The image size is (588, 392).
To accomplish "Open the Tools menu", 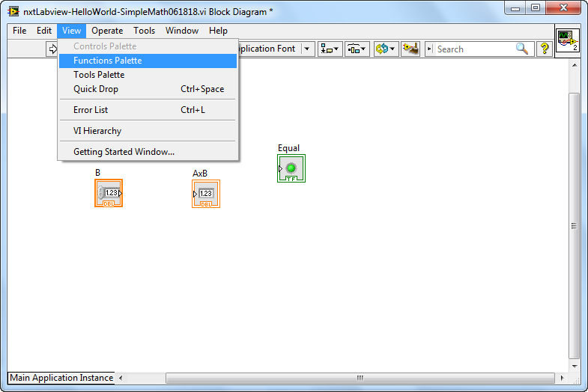I will point(144,31).
